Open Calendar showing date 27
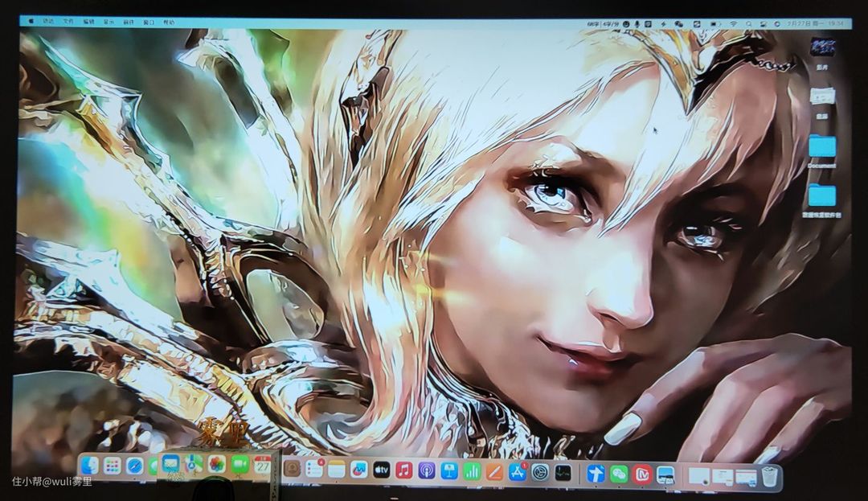This screenshot has width=868, height=501. click(262, 465)
